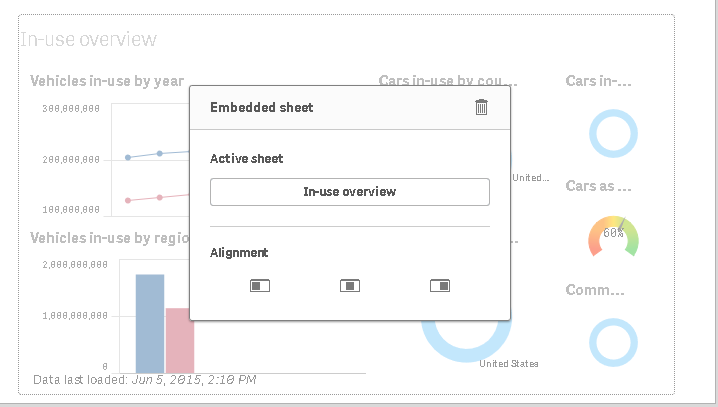Delete the embedded sheet with trash icon
The height and width of the screenshot is (407, 718).
pos(481,107)
